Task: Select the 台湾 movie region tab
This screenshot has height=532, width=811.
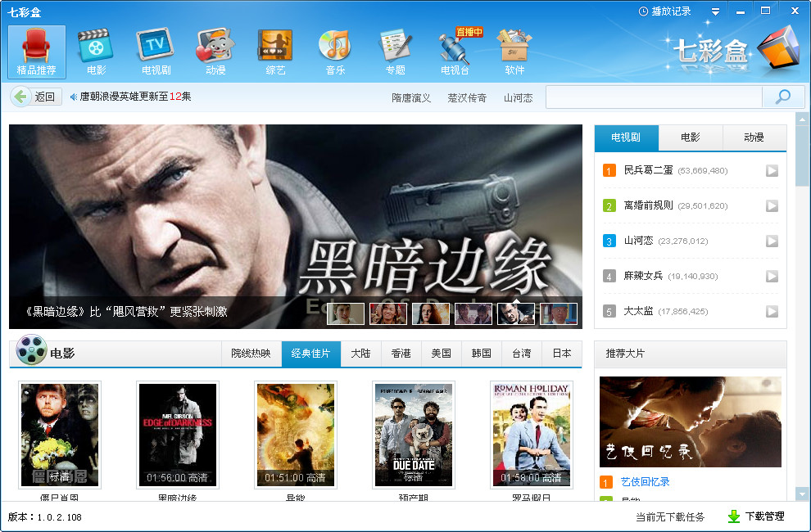Action: coord(521,354)
